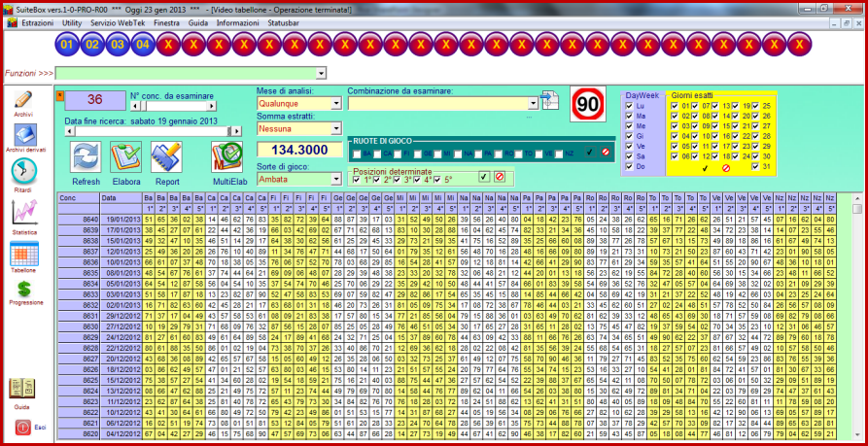Viewport: 868px width, 446px height.
Task: Toggle the Lu checkbox in DayWeek
Action: click(628, 104)
